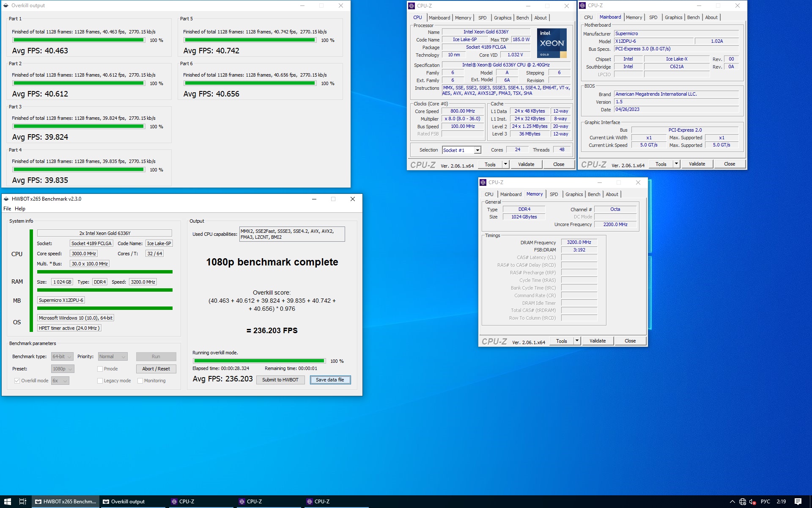Open the Help menu in HWBOT
812x508 pixels.
pos(20,209)
